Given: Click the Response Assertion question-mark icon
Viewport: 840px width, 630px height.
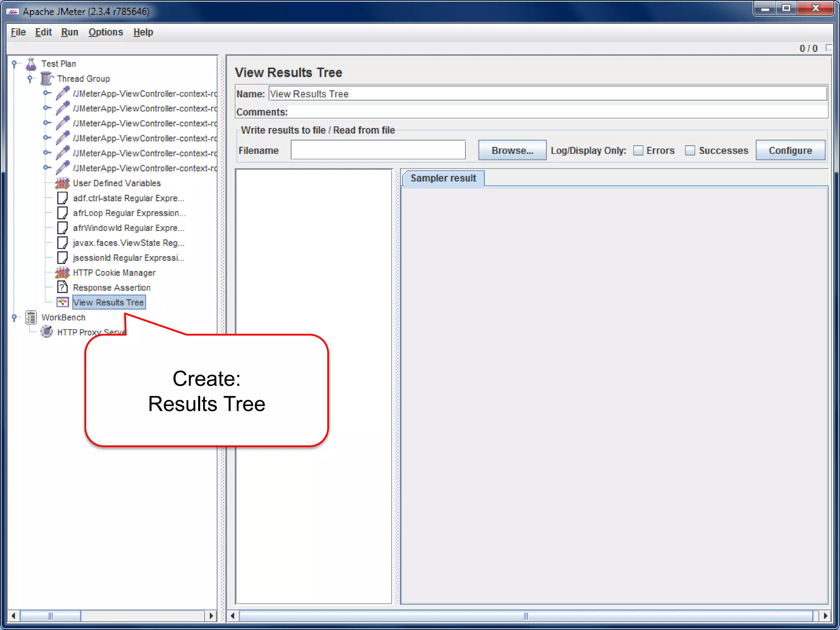Looking at the screenshot, I should (62, 287).
